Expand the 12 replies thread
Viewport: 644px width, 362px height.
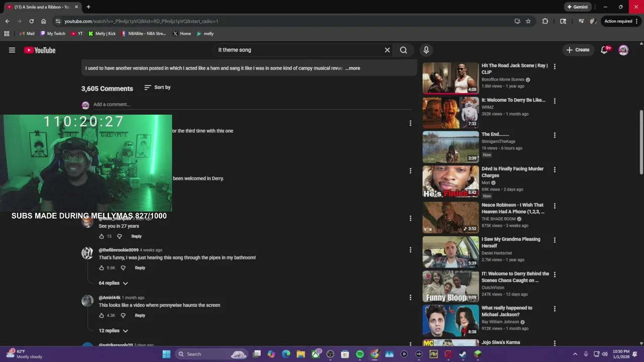click(113, 331)
